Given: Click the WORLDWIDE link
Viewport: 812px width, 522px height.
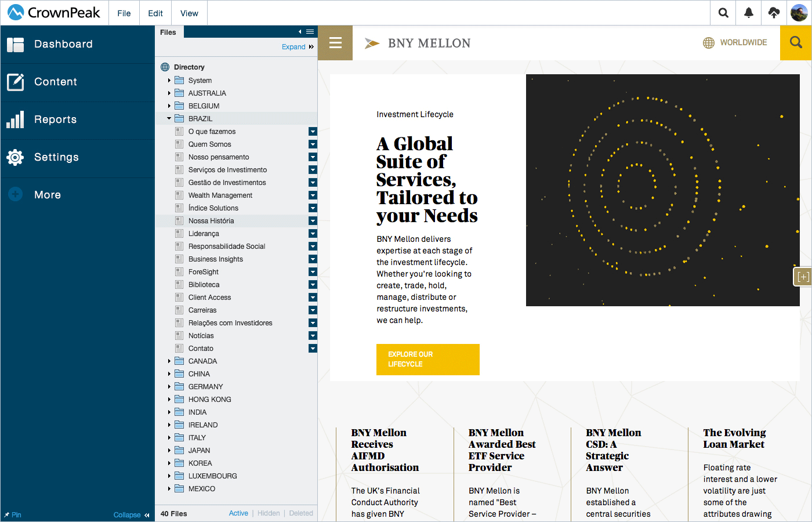Looking at the screenshot, I should 744,42.
